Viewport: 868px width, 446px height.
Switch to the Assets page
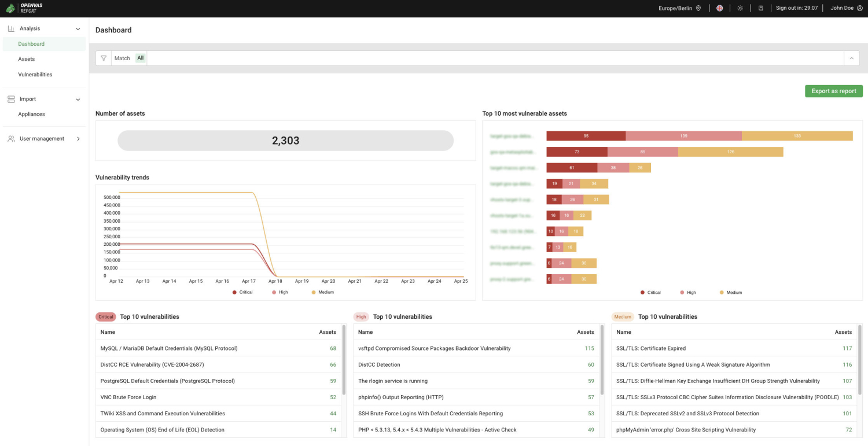pyautogui.click(x=27, y=58)
